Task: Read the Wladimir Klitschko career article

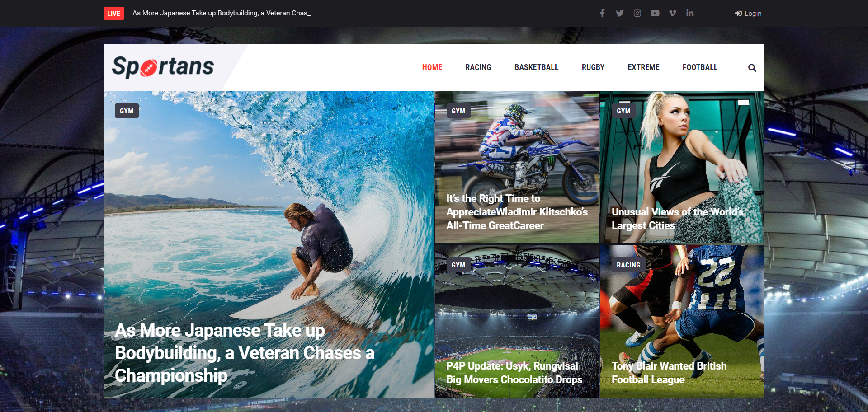Action: point(517,212)
